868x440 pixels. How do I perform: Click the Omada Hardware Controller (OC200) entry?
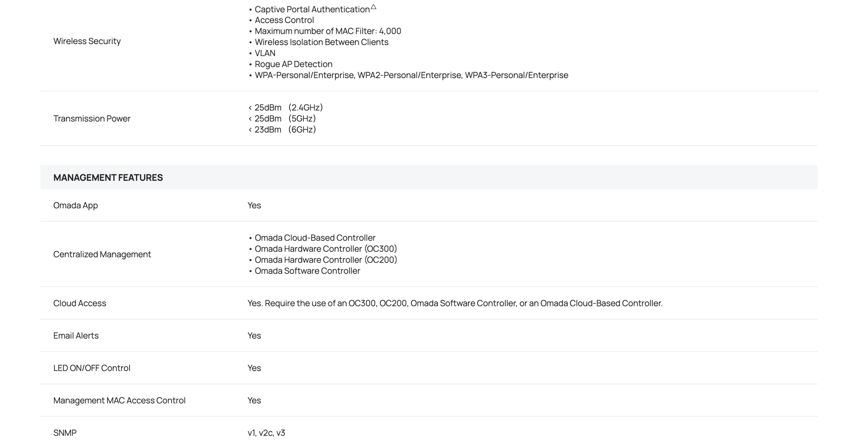click(325, 260)
